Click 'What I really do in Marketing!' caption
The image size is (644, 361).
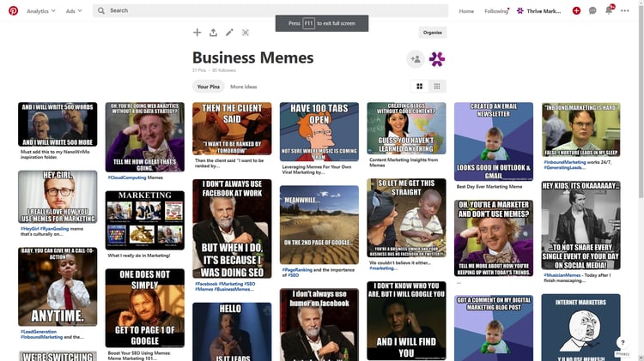(139, 256)
